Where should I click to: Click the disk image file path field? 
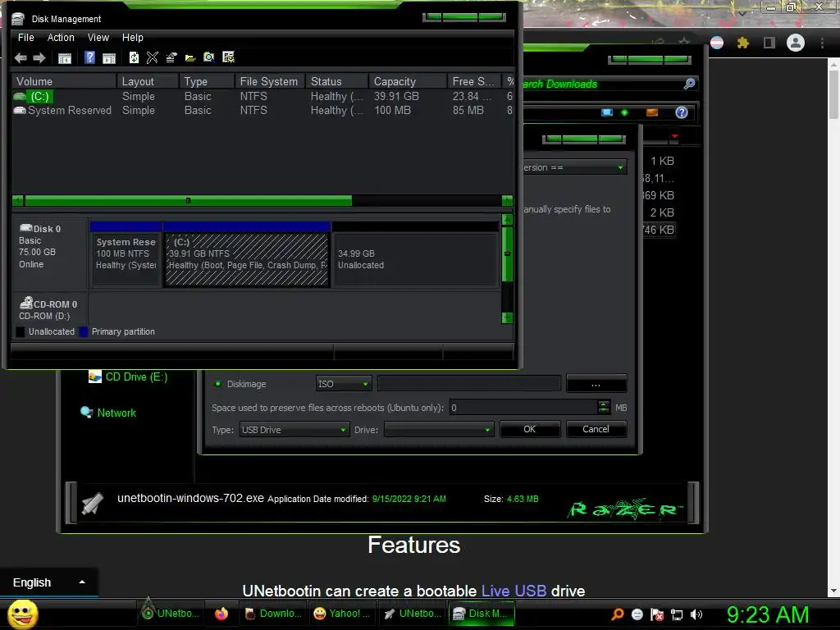pyautogui.click(x=469, y=384)
